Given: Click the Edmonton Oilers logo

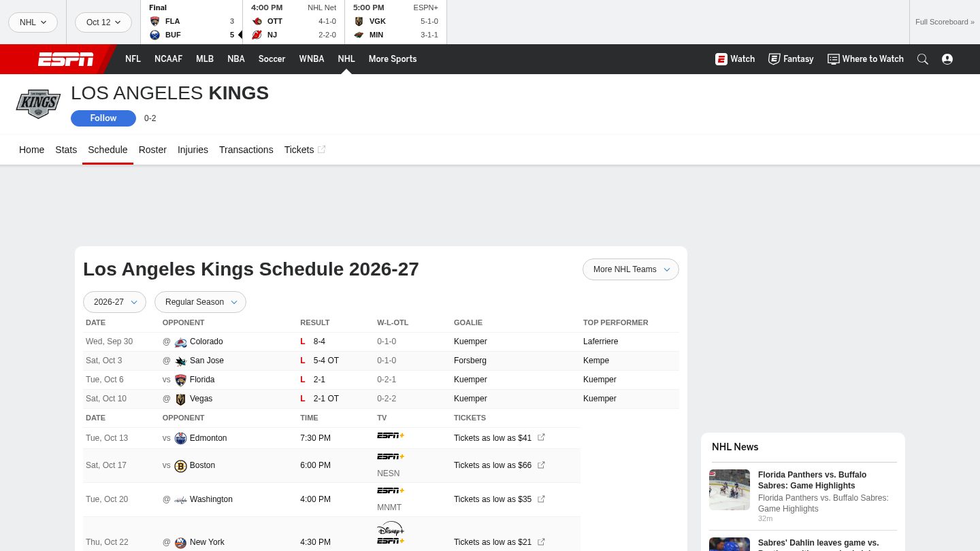Looking at the screenshot, I should click(x=180, y=439).
